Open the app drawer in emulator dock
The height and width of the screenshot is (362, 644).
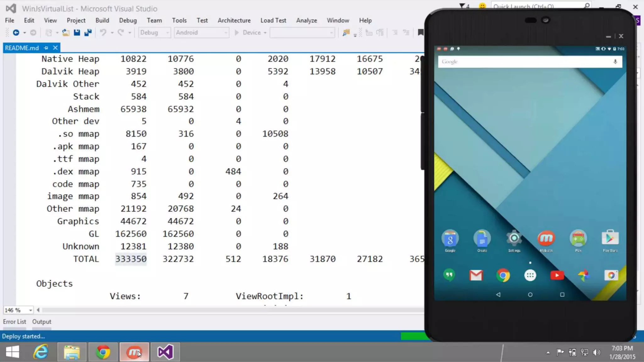point(530,276)
